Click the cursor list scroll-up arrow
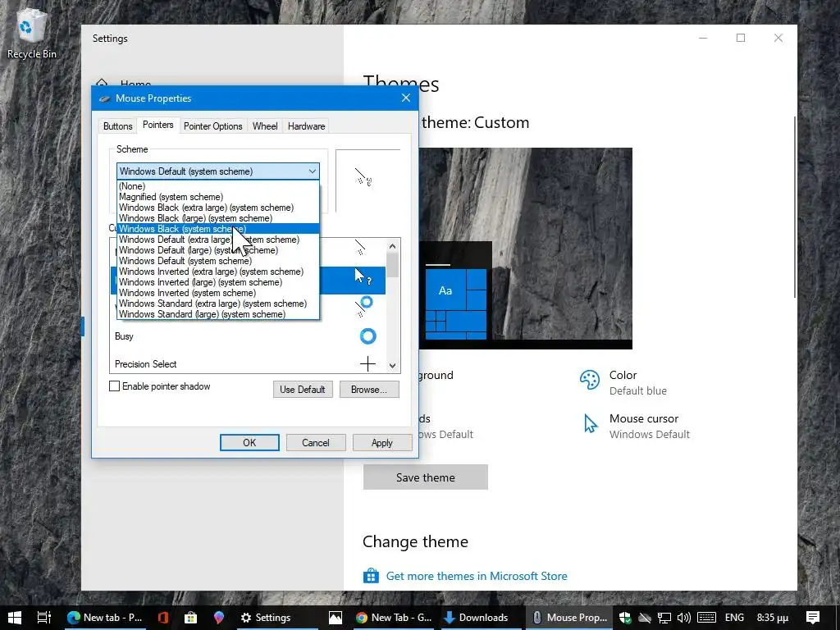 [x=393, y=246]
